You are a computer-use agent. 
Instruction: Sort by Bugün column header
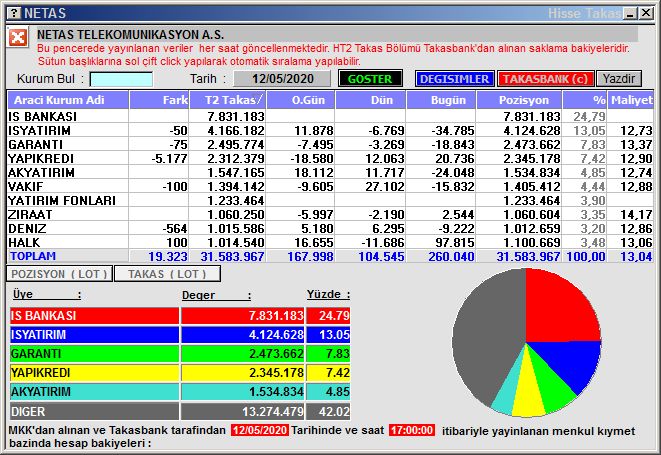[x=441, y=100]
